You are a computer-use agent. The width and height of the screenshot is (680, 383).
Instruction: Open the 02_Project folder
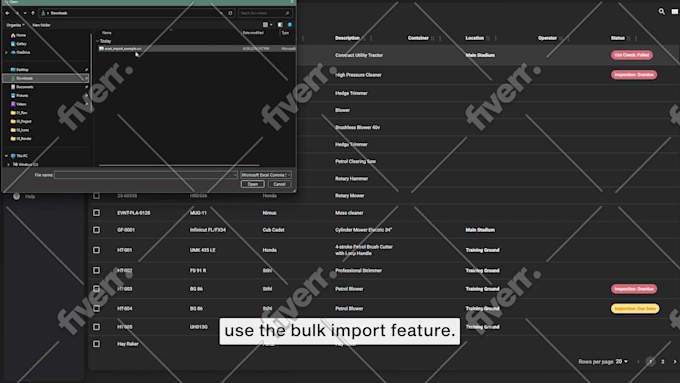point(21,121)
